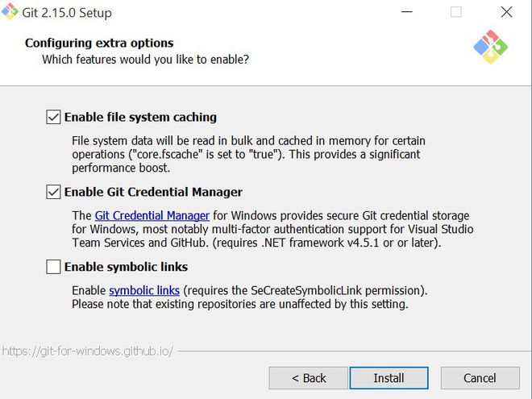
Task: Follow the symbolic links hyperlink
Action: tap(144, 290)
